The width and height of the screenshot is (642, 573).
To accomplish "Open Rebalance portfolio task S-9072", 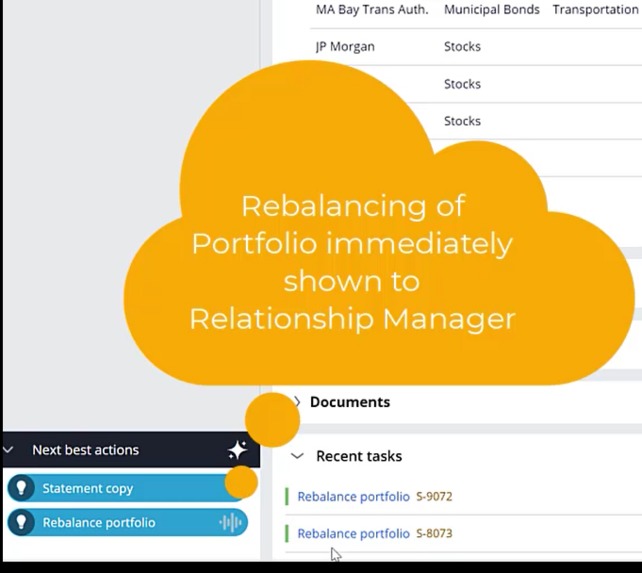I will click(353, 496).
